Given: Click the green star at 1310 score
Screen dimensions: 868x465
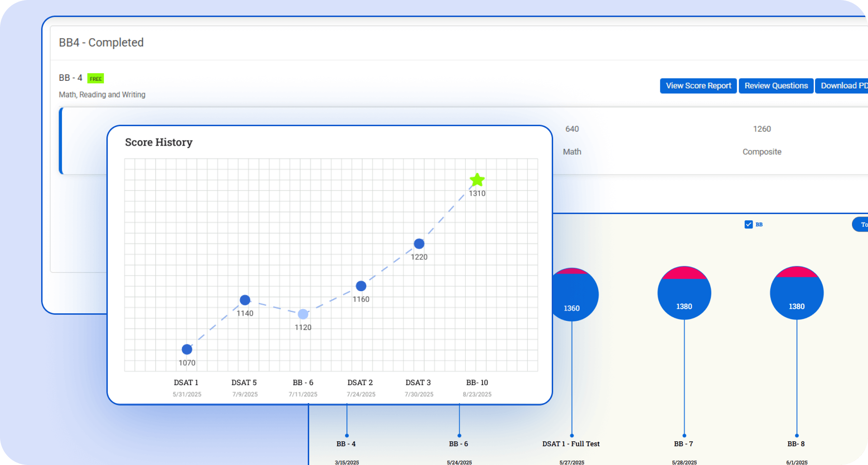Looking at the screenshot, I should click(x=477, y=180).
